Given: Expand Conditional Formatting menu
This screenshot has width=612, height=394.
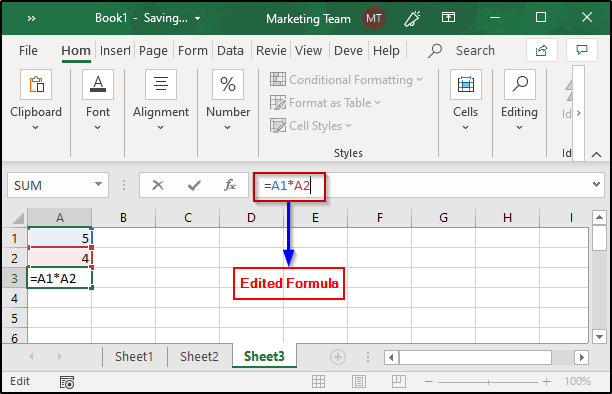Looking at the screenshot, I should pyautogui.click(x=346, y=80).
